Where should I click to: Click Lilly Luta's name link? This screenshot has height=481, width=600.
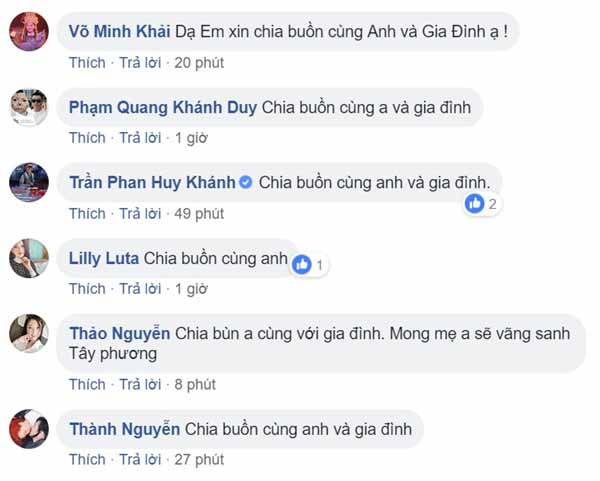point(104,258)
